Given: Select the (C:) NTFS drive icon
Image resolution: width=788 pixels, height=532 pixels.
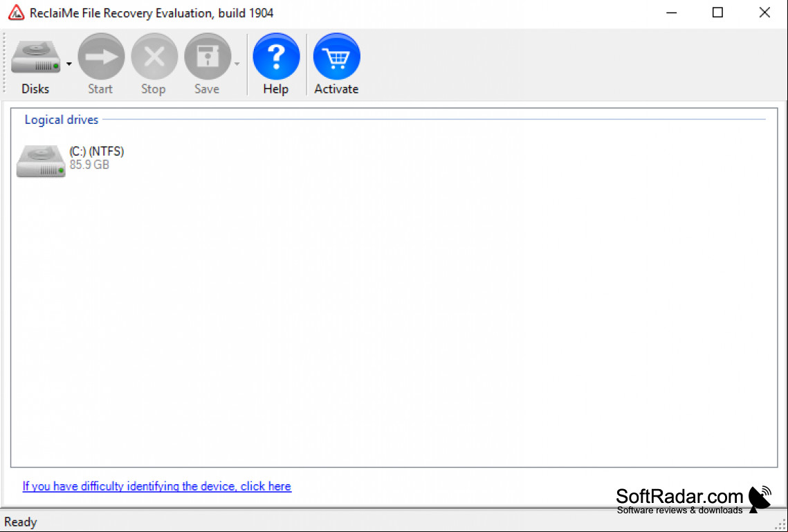Looking at the screenshot, I should click(x=41, y=160).
